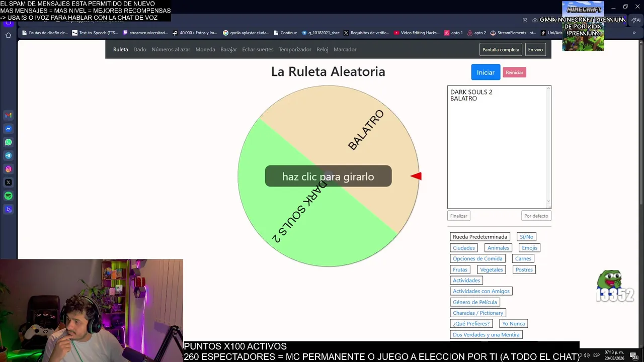
Task: Open X (Twitter) in browser sidebar
Action: pos(8,183)
